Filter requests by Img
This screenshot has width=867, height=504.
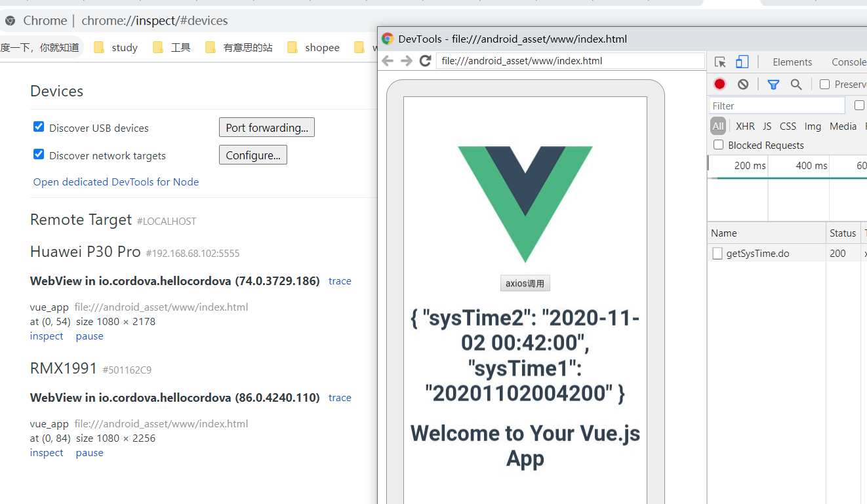[x=813, y=126]
